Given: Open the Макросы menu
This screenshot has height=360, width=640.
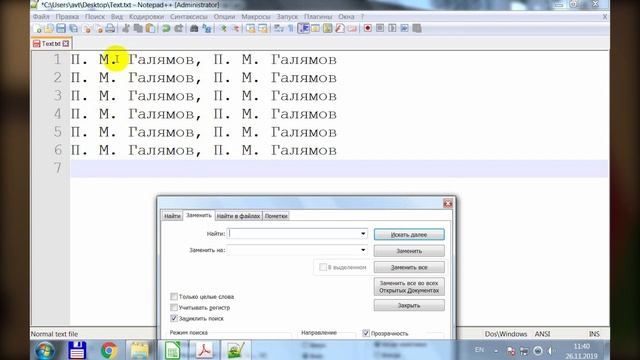Looking at the screenshot, I should [256, 17].
